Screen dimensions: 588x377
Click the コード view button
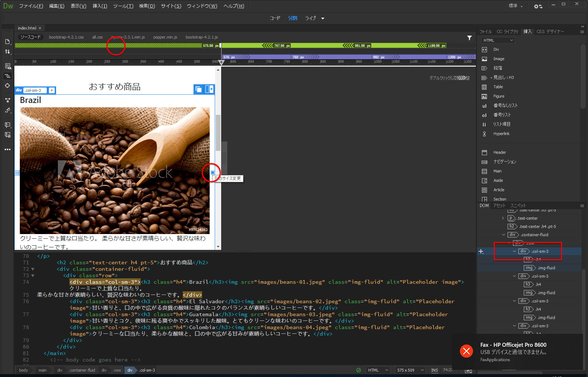click(x=275, y=18)
